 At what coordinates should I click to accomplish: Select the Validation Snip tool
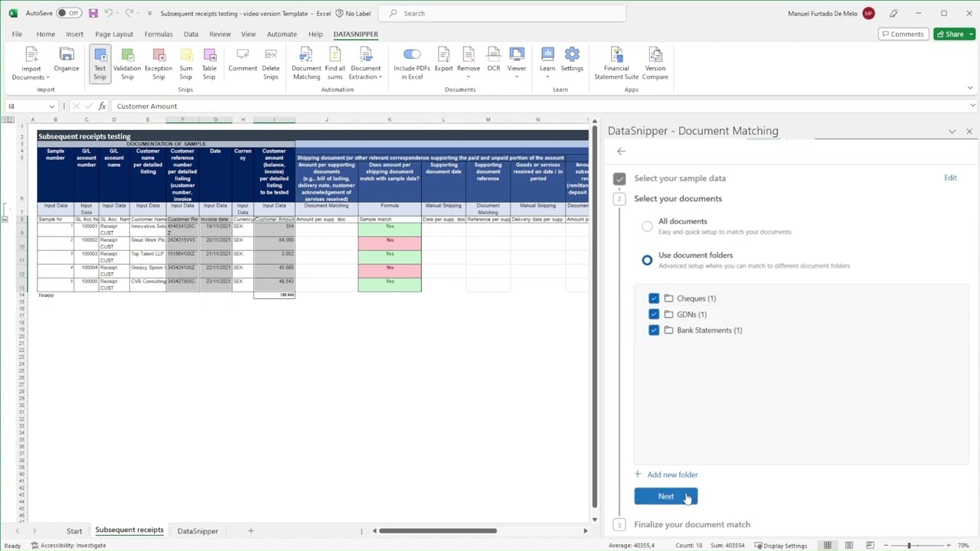pos(127,63)
